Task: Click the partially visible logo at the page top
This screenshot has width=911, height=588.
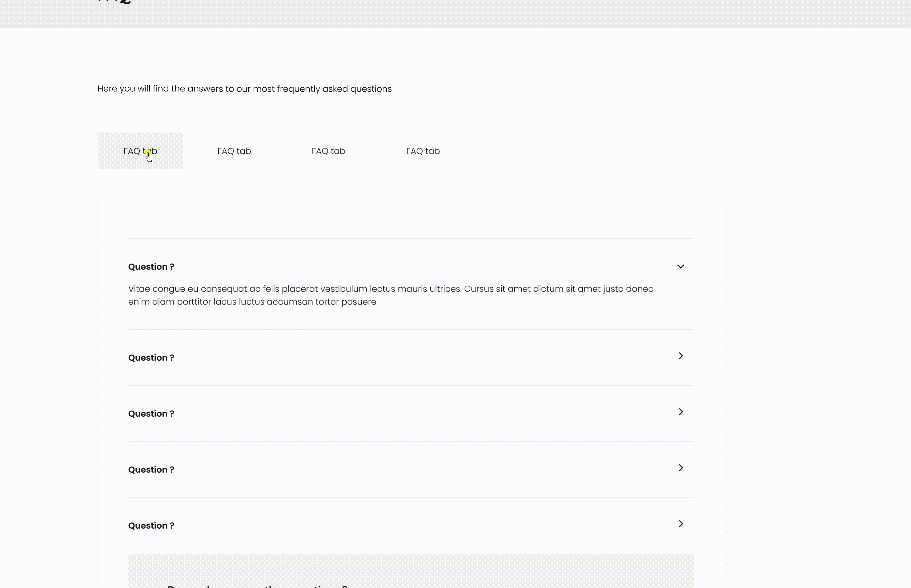Action: point(114,2)
